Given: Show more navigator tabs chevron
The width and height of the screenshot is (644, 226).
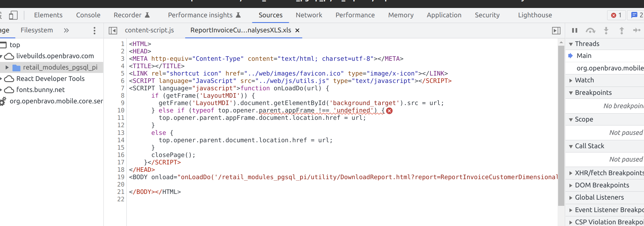Looking at the screenshot, I should click(66, 30).
